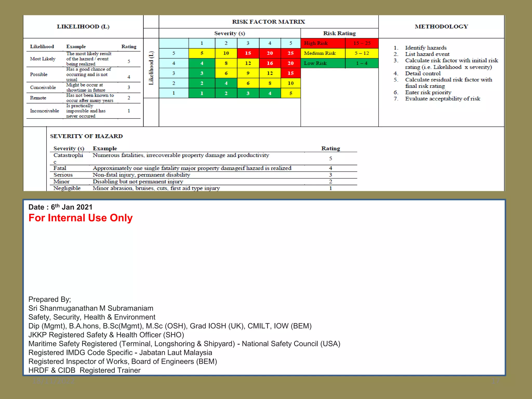Select the matrix cell showing 25
The width and height of the screenshot is (532, 399).
(290, 53)
